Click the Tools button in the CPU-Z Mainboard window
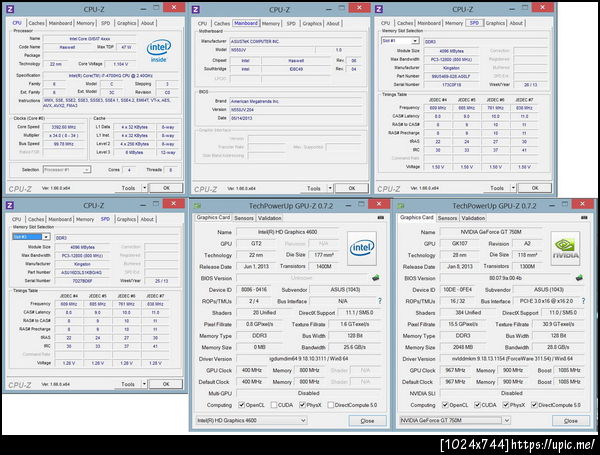Viewport: 600px width, 455px height. (x=313, y=188)
